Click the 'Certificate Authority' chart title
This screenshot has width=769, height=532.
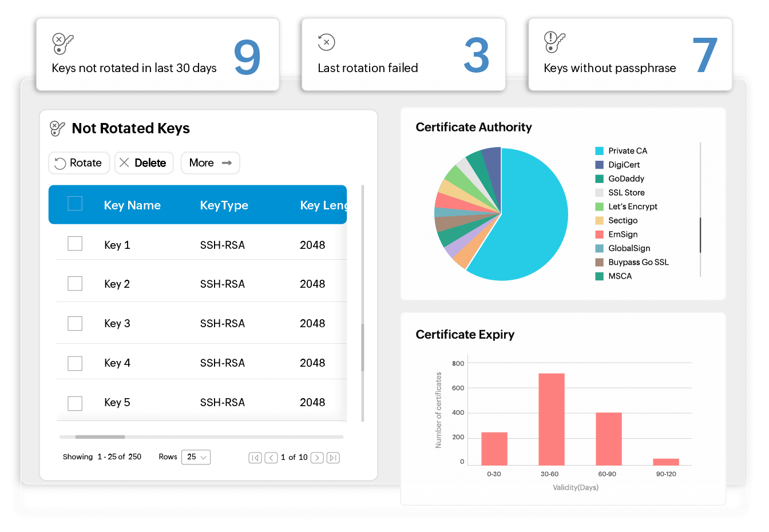[x=474, y=127]
